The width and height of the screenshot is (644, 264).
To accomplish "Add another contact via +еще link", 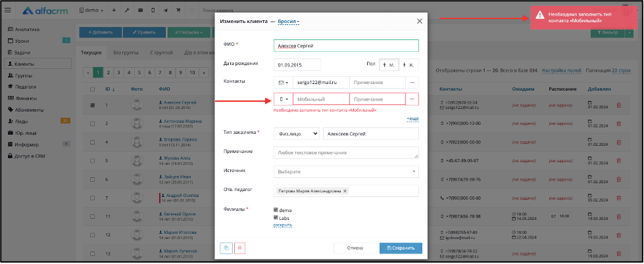I will [x=412, y=118].
